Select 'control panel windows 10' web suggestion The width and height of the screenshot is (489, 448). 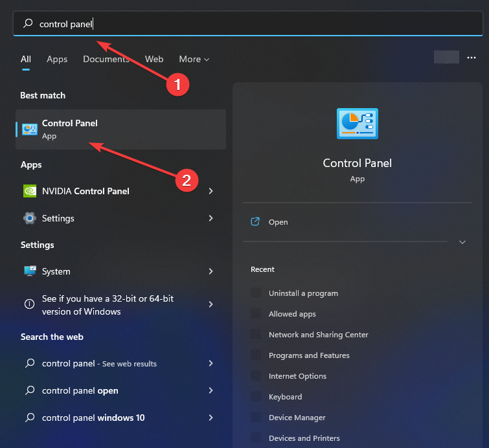click(120, 418)
